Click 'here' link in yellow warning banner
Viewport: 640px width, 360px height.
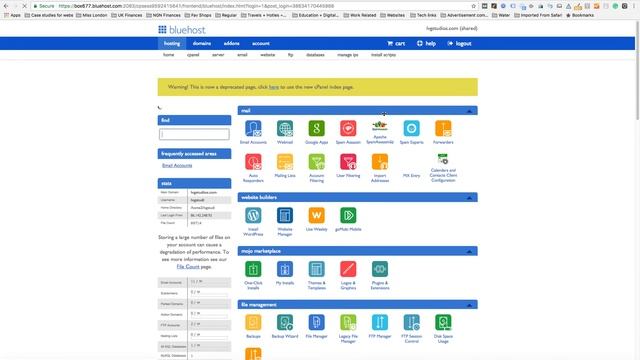point(274,87)
